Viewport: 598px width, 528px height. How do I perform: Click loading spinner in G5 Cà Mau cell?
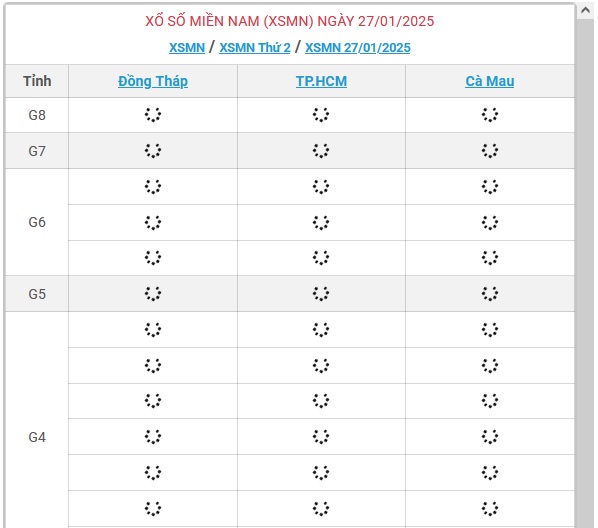pyautogui.click(x=490, y=294)
